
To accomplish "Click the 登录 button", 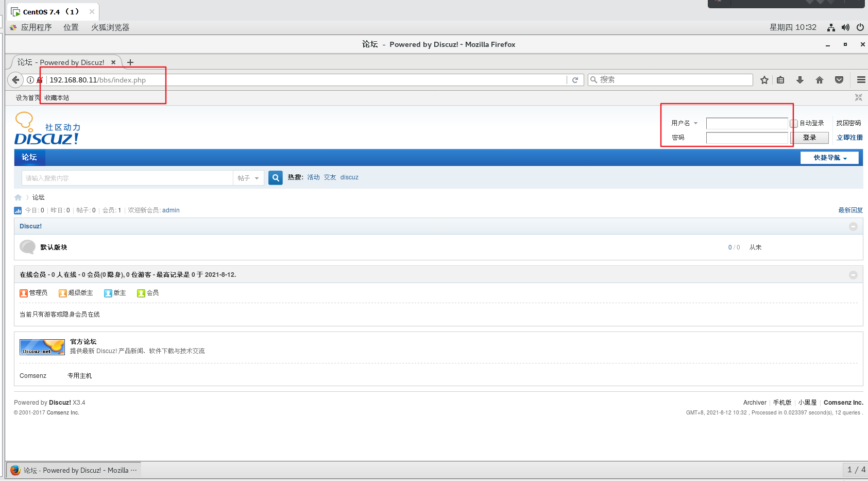I will pyautogui.click(x=809, y=138).
